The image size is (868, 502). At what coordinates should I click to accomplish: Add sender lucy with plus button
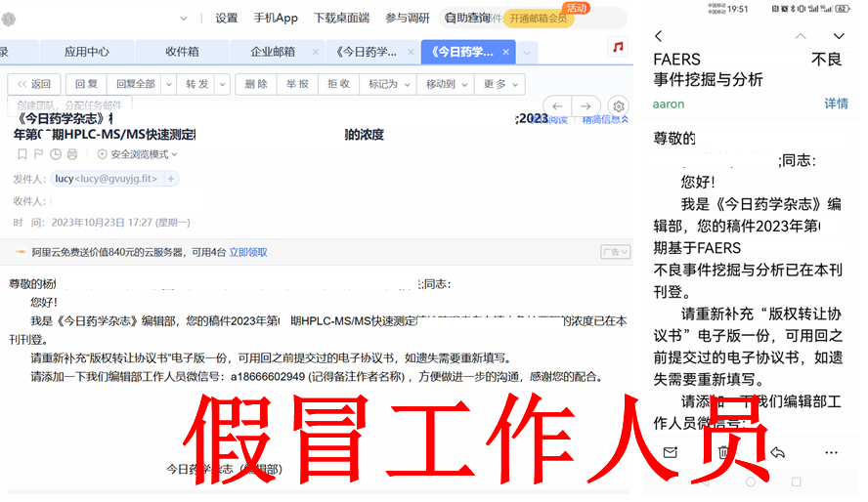(x=172, y=179)
